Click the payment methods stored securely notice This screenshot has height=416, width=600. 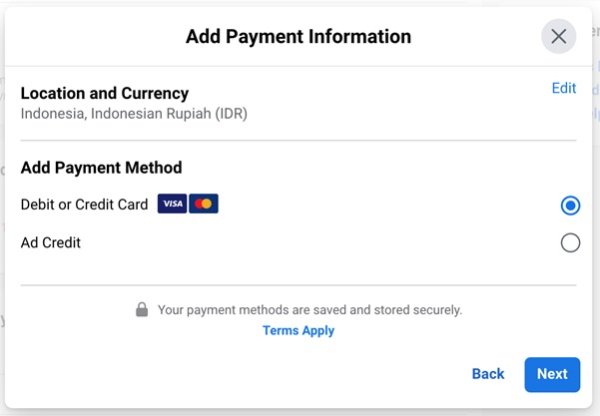pyautogui.click(x=310, y=310)
